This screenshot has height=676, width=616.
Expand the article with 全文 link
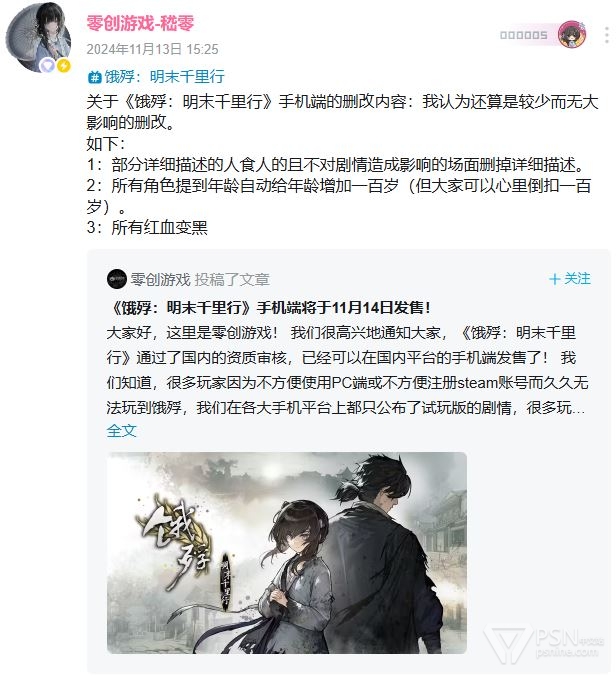point(122,430)
